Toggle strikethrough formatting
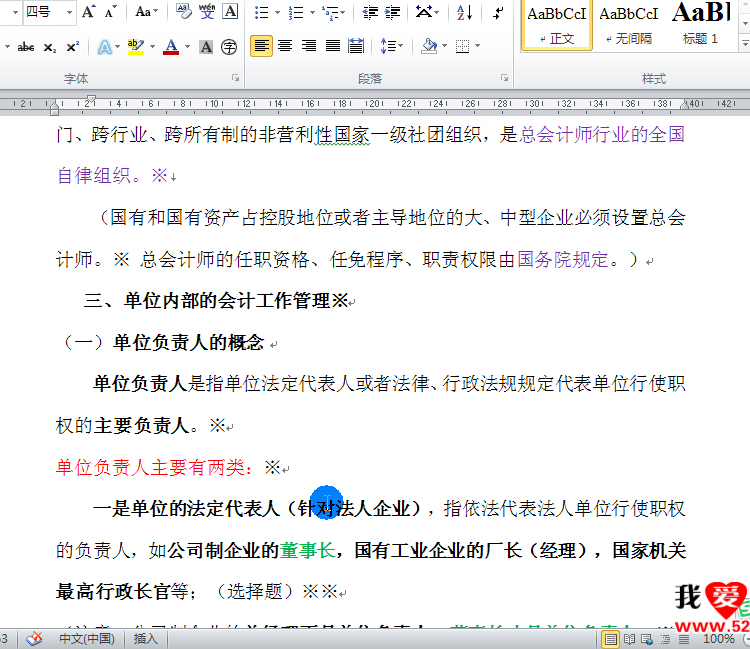This screenshot has width=750, height=649. point(26,47)
